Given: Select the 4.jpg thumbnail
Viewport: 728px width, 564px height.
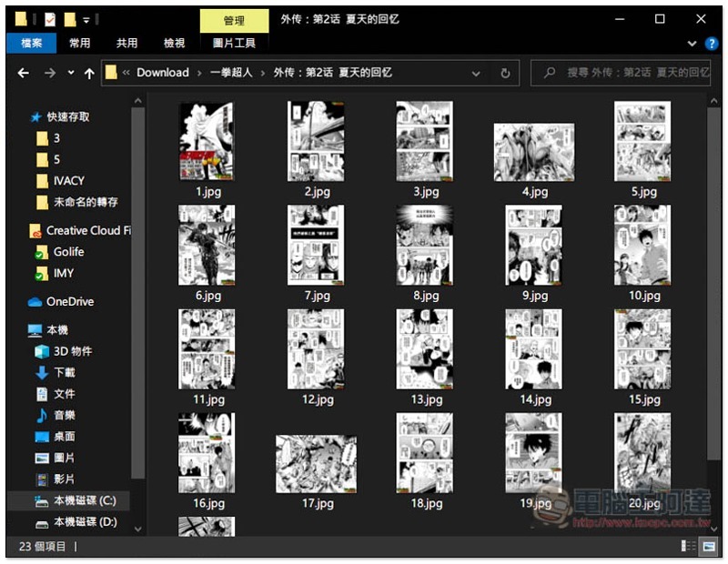Looking at the screenshot, I should tap(534, 152).
